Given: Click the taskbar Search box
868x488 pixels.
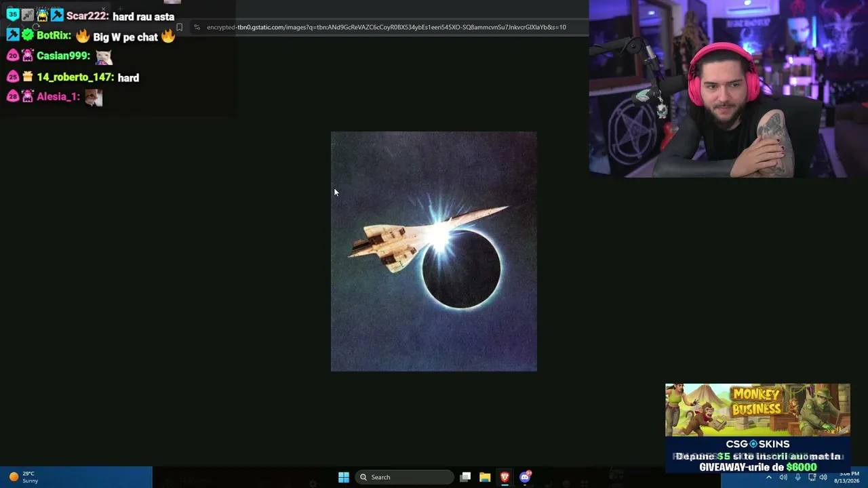Looking at the screenshot, I should point(404,477).
